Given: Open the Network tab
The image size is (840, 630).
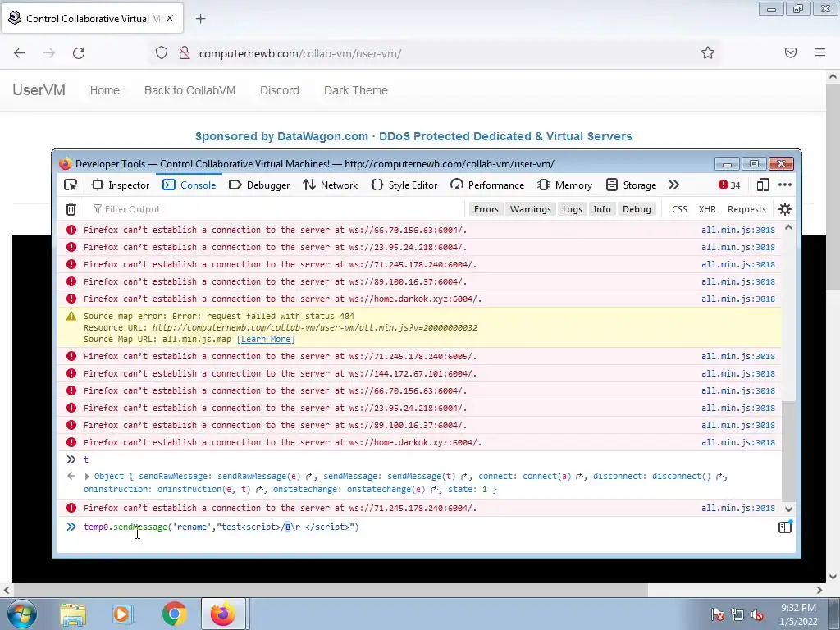Looking at the screenshot, I should pos(330,185).
